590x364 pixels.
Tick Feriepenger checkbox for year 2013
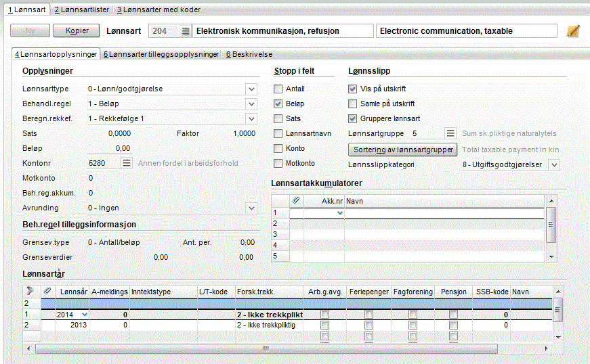coord(368,325)
